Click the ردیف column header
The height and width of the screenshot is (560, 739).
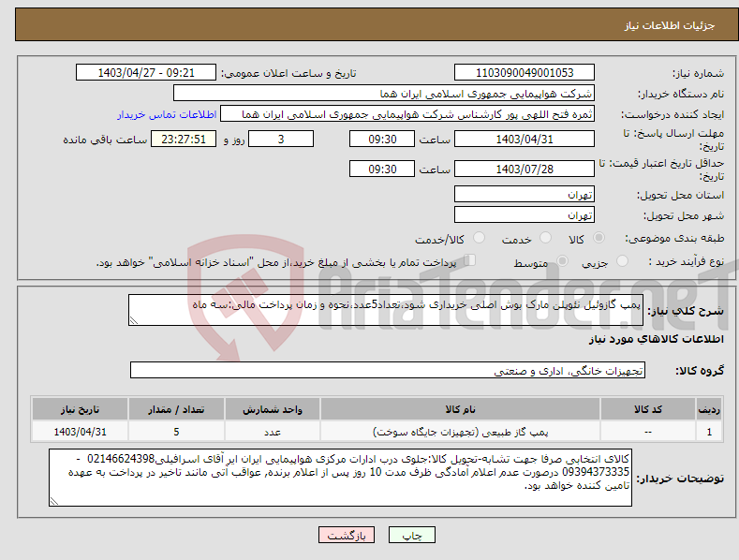pyautogui.click(x=709, y=409)
